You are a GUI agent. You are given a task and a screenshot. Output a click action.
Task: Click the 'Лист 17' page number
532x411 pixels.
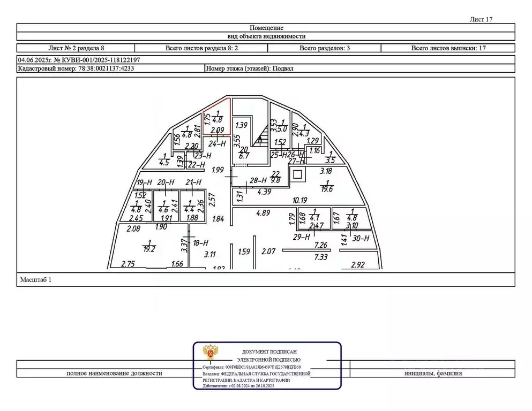click(481, 19)
